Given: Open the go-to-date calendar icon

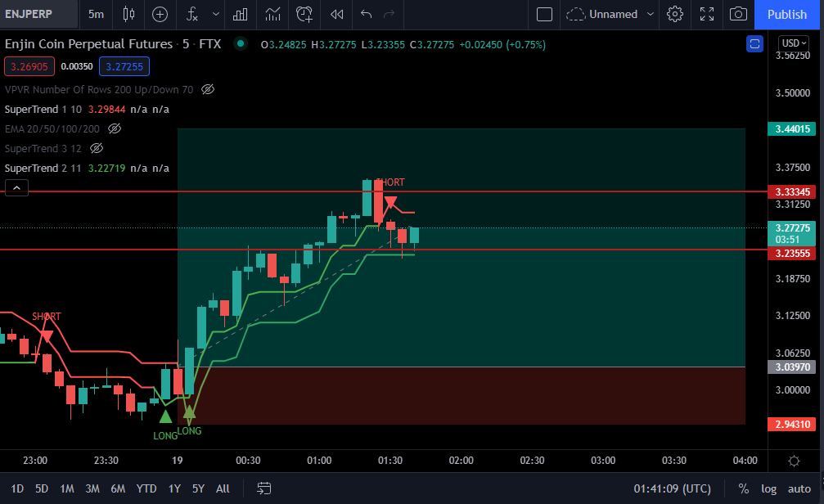Looking at the screenshot, I should 263,488.
